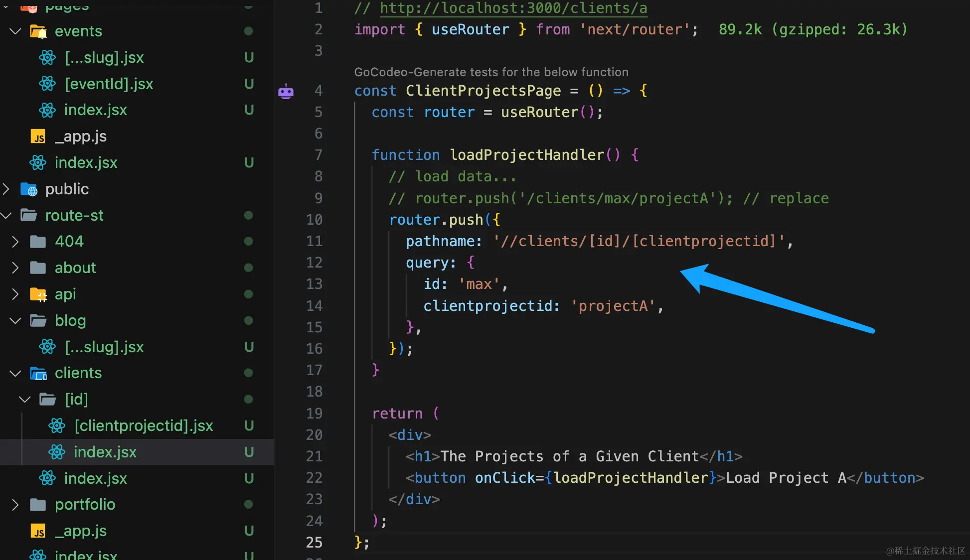This screenshot has width=970, height=560.
Task: Click React icon of [clientprojectid].jsx
Action: 57,425
